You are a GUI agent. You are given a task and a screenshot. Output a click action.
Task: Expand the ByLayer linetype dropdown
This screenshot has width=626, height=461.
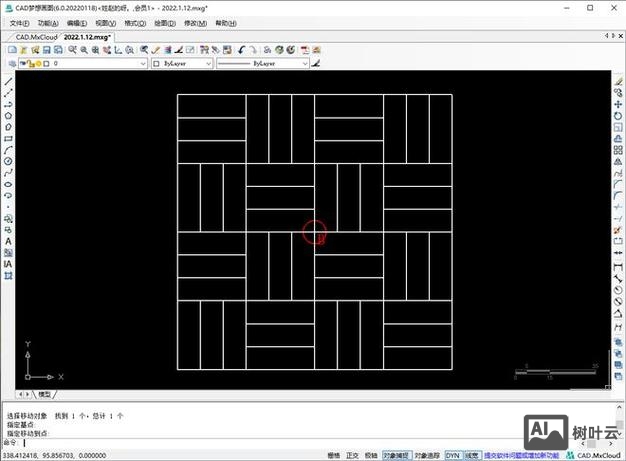tap(262, 63)
